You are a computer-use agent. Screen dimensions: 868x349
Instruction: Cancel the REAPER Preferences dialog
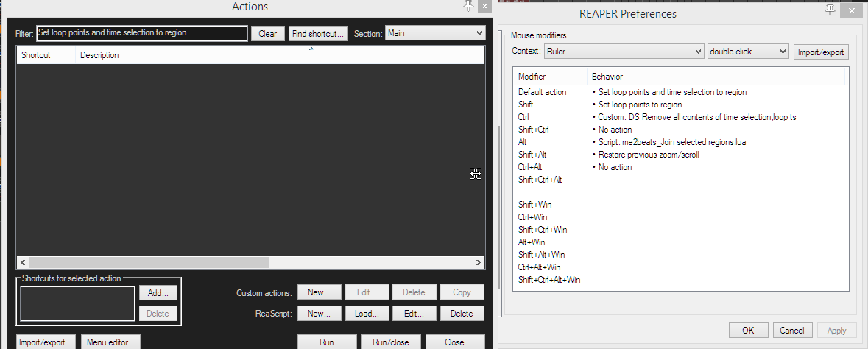coord(792,330)
